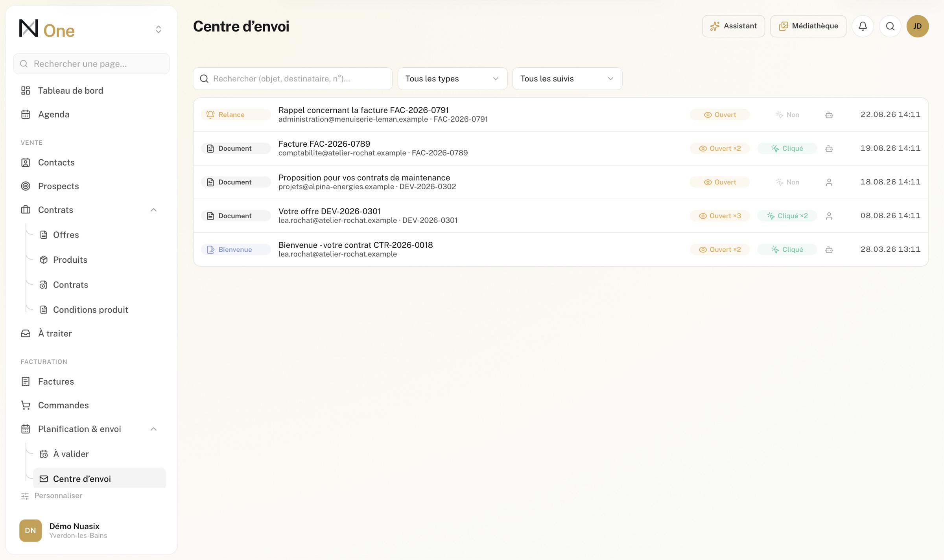
Task: Click the Bienvenue tag icon
Action: tap(210, 249)
